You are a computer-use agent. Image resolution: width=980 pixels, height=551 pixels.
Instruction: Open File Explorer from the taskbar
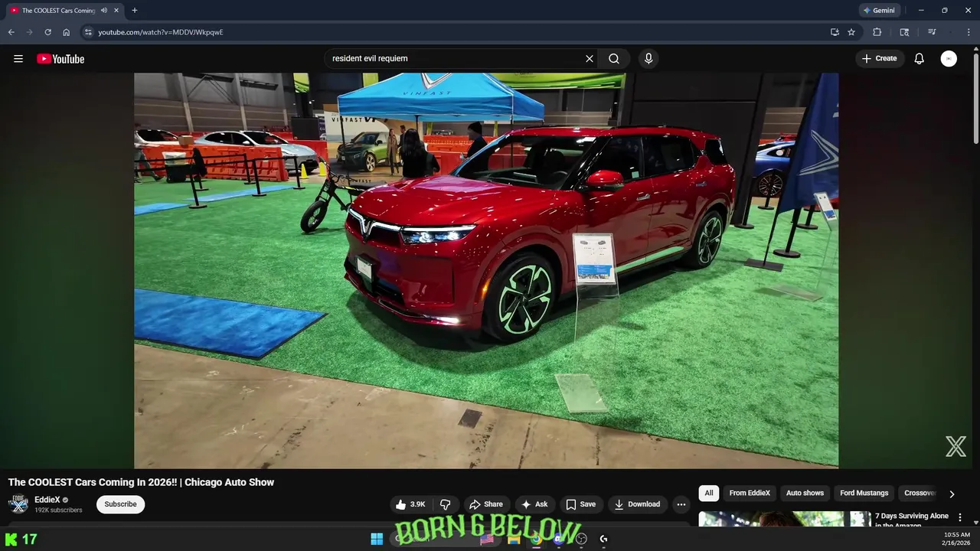point(514,539)
